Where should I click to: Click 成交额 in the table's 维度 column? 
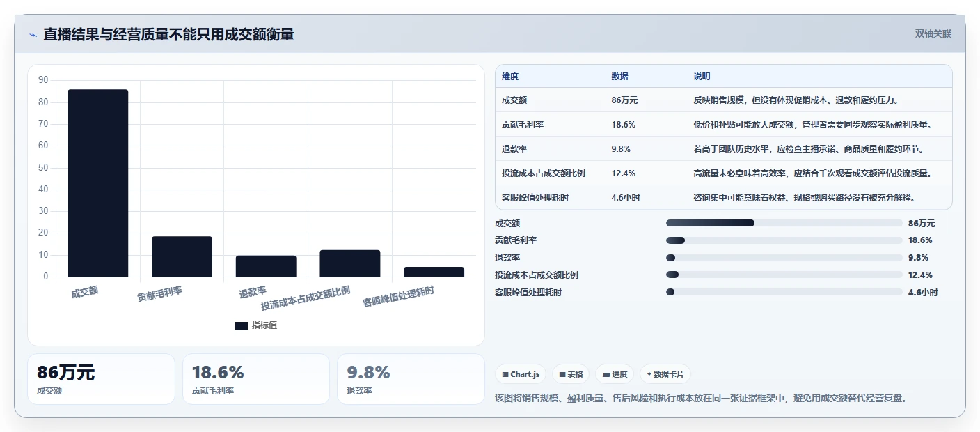514,100
